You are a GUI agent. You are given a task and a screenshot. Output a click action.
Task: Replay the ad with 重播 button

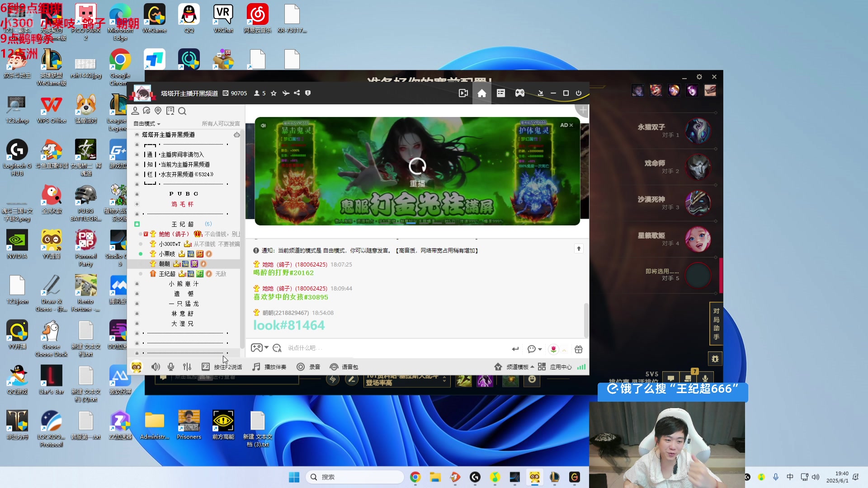click(x=417, y=172)
